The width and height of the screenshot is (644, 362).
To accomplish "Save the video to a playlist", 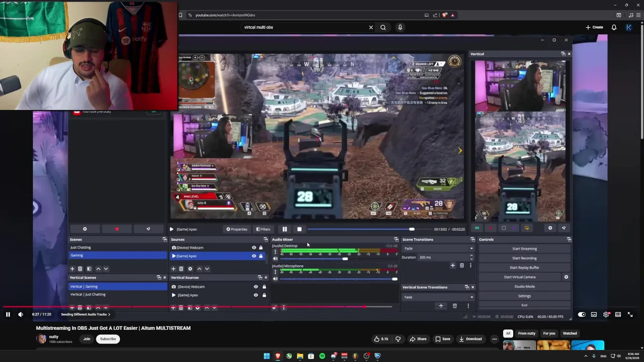I will tap(443, 339).
